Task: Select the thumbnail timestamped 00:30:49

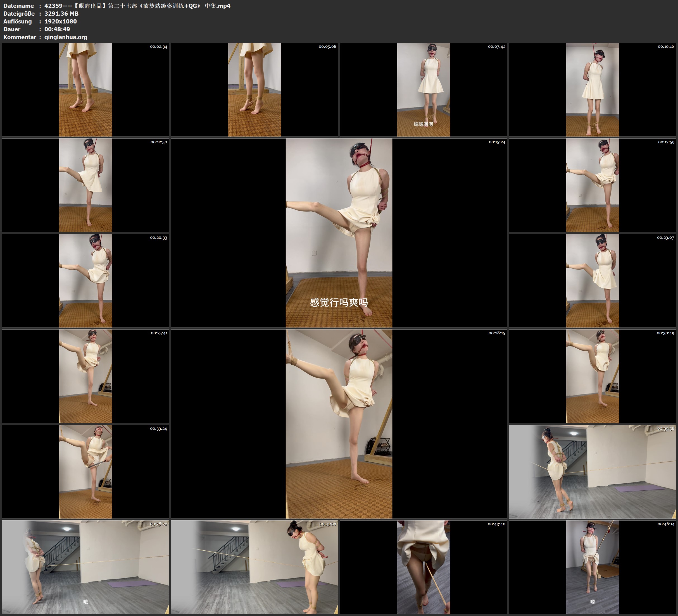Action: coord(592,376)
